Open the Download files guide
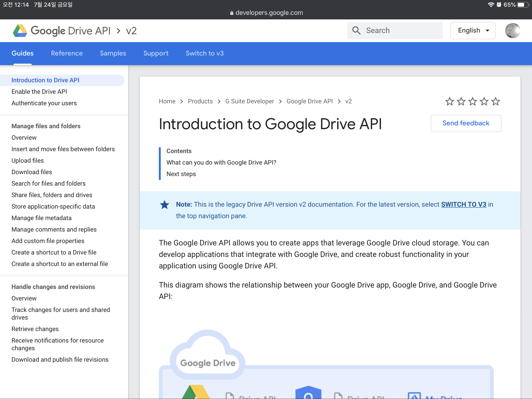532x399 pixels. coord(32,172)
